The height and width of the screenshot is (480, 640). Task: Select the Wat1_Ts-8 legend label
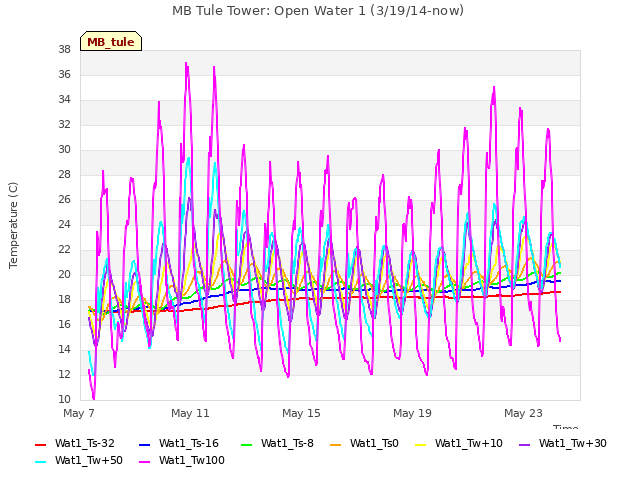(287, 444)
